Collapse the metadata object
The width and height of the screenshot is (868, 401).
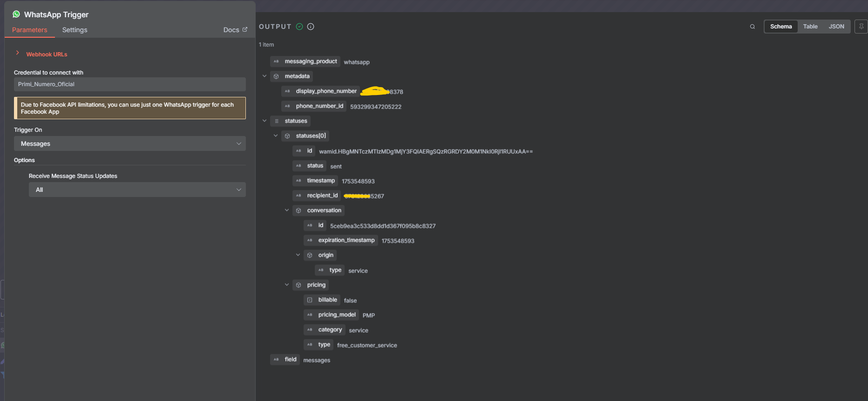264,76
